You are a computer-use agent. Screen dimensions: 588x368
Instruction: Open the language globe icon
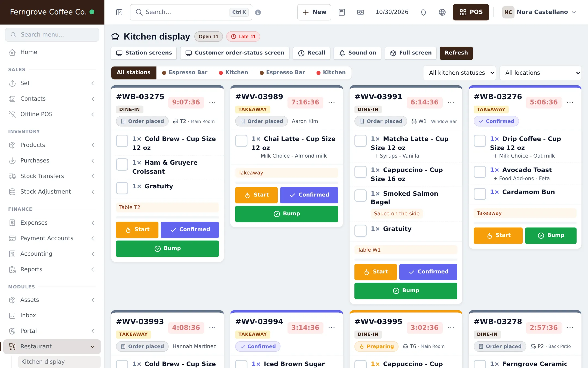(x=442, y=12)
